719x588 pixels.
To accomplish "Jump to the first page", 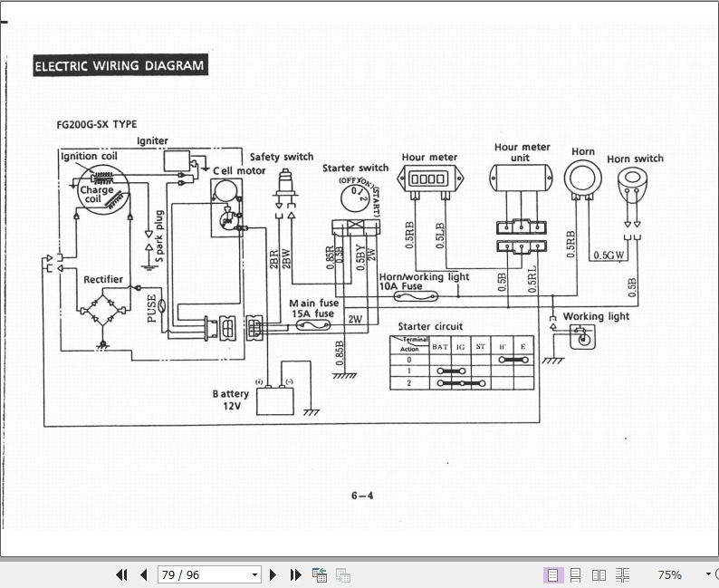I will tap(121, 574).
